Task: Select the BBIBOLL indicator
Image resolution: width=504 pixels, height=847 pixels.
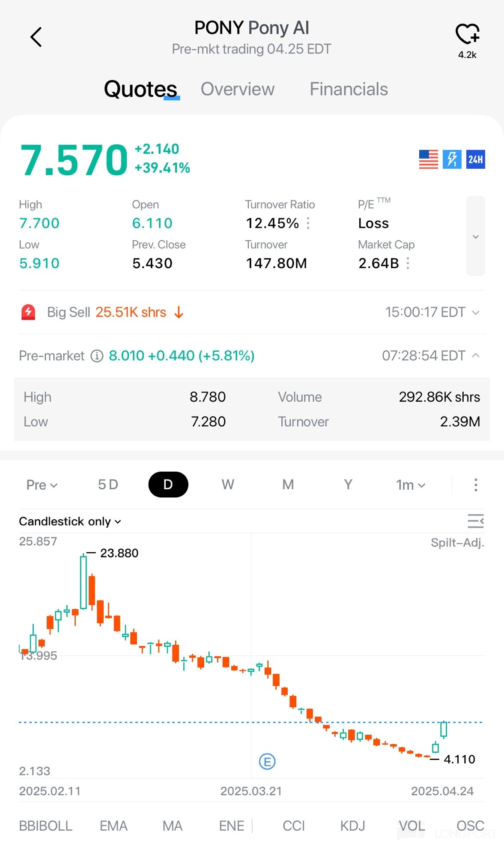Action: 45,826
